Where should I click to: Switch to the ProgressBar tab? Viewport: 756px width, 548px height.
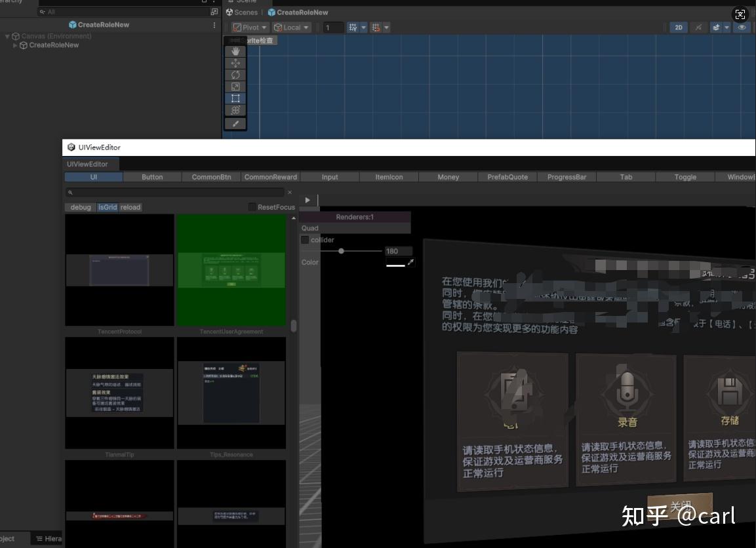tap(567, 178)
